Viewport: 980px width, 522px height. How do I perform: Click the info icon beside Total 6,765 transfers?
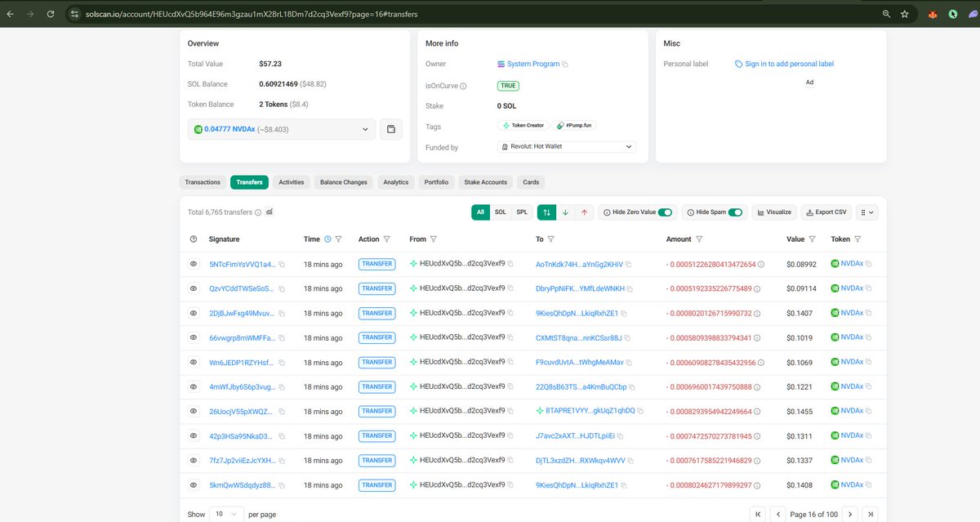(258, 212)
